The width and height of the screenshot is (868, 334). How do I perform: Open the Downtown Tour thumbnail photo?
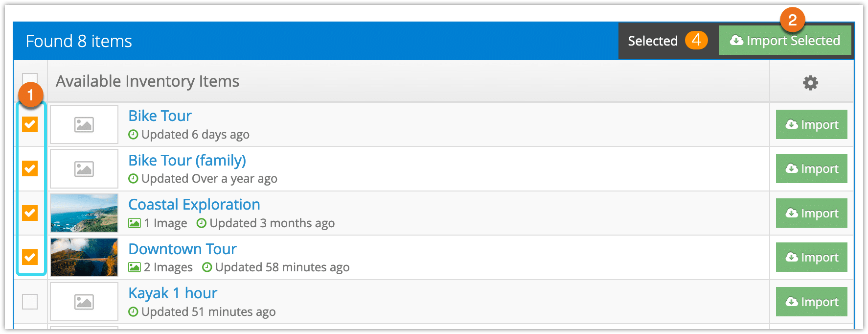pos(84,257)
